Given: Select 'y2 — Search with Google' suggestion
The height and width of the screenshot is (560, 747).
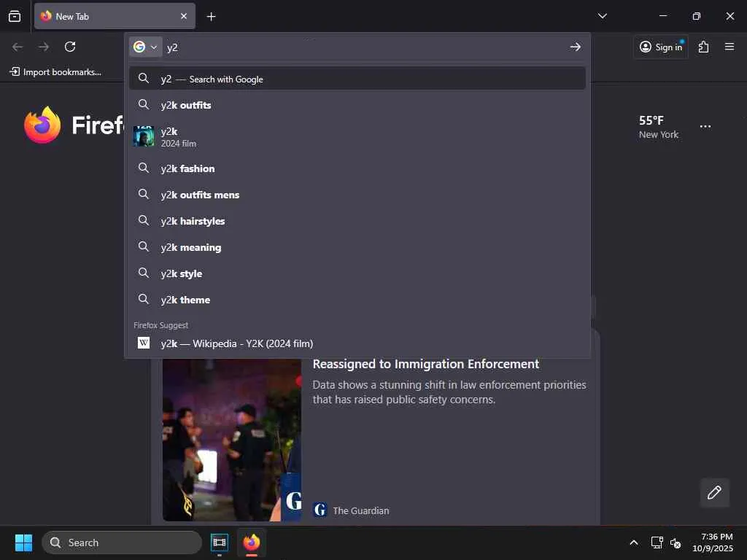Looking at the screenshot, I should [x=357, y=79].
